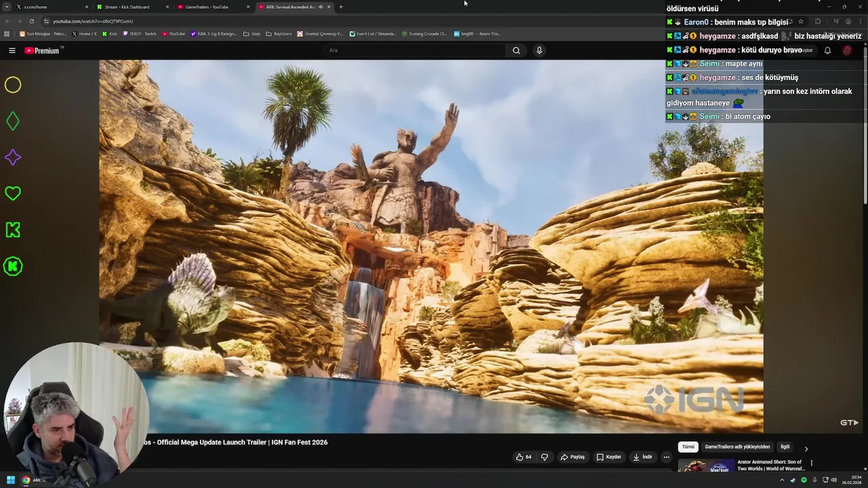Open the Home / X bookmark
The height and width of the screenshot is (488, 868).
pos(84,33)
